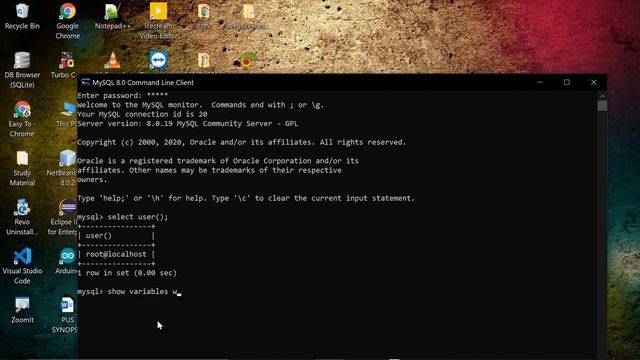This screenshot has width=640, height=360.
Task: Click the 'Server version: 8.0.19' line
Action: click(187, 124)
